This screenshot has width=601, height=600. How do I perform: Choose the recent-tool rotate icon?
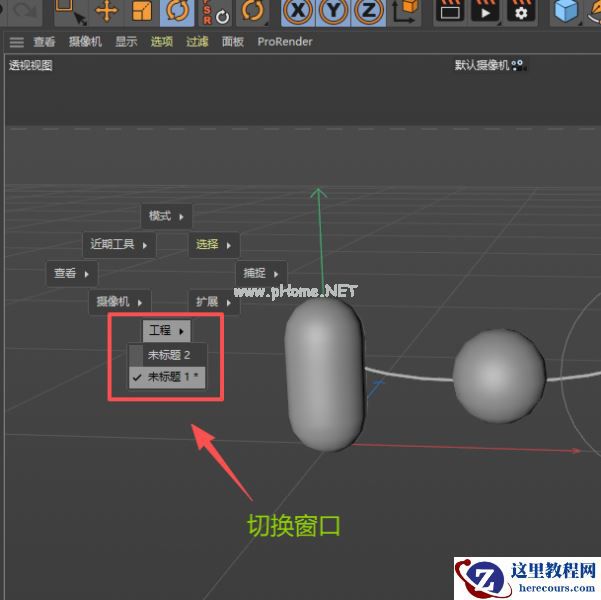pyautogui.click(x=253, y=12)
